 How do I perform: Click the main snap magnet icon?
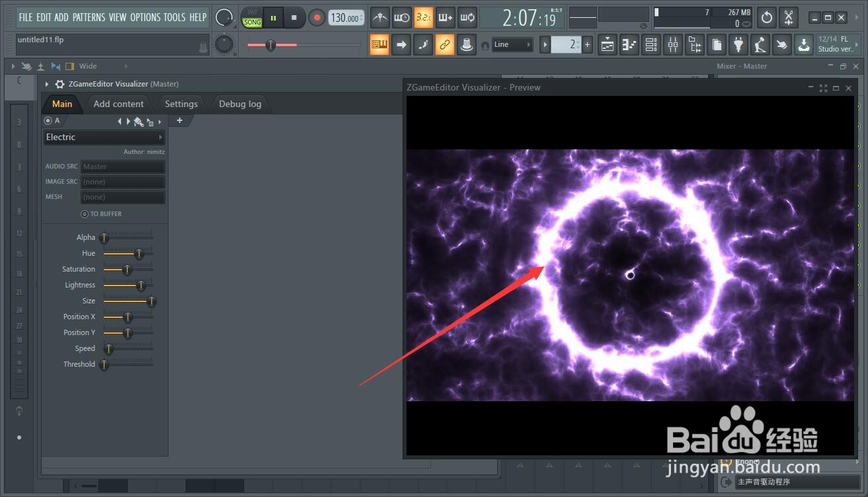coord(485,46)
